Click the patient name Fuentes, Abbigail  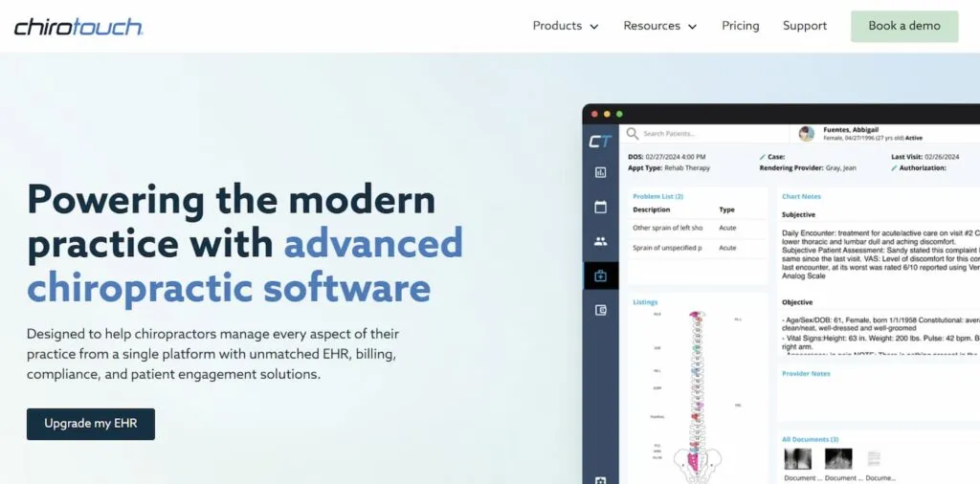[851, 130]
